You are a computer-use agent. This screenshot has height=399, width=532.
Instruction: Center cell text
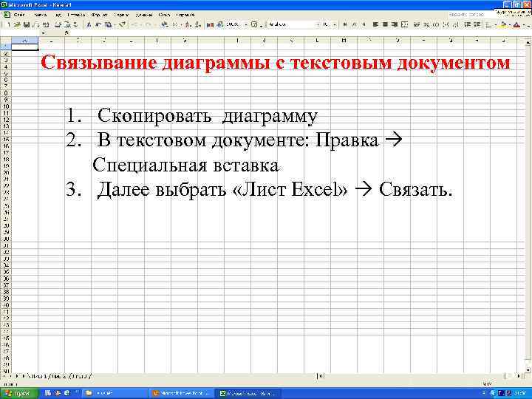(385, 24)
